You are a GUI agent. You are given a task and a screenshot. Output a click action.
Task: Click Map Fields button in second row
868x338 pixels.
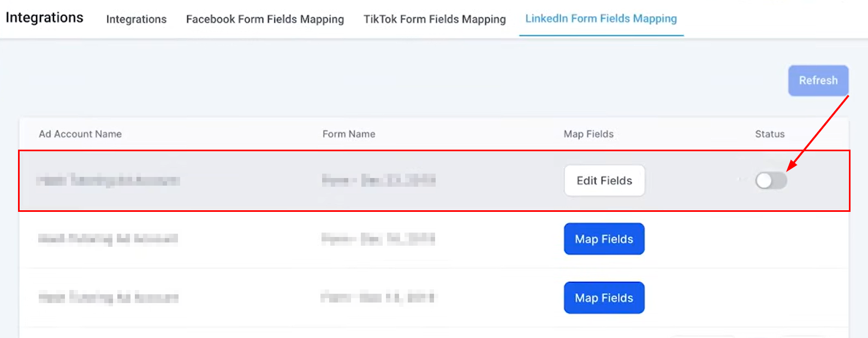pos(604,239)
